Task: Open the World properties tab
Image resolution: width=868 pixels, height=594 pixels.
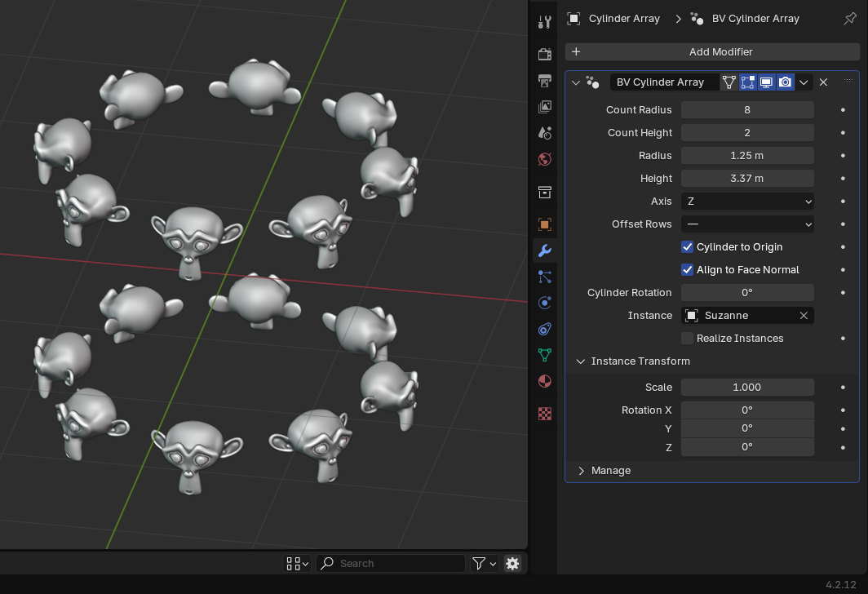Action: [x=545, y=159]
